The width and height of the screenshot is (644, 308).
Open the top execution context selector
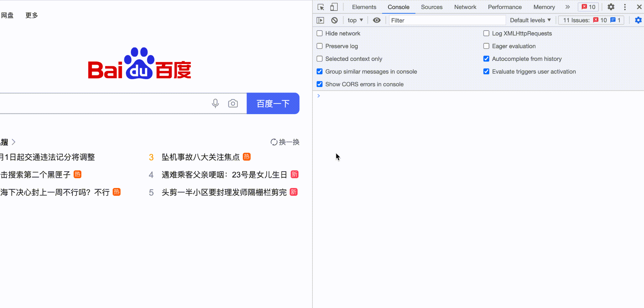(x=355, y=20)
